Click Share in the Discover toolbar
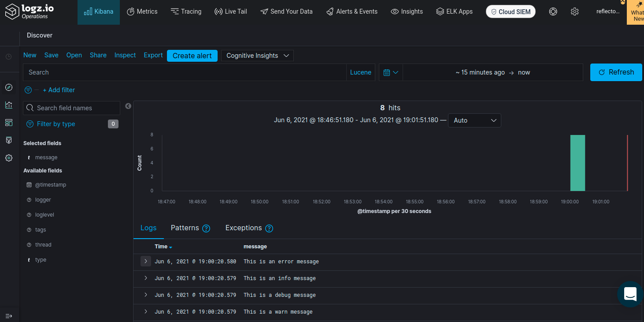The height and width of the screenshot is (322, 644). point(98,55)
